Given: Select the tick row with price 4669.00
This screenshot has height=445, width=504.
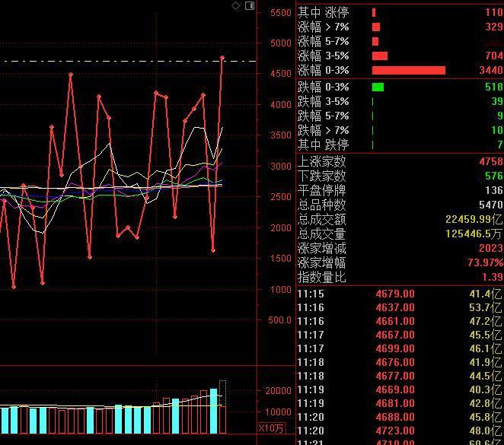Looking at the screenshot, I should [x=400, y=389].
